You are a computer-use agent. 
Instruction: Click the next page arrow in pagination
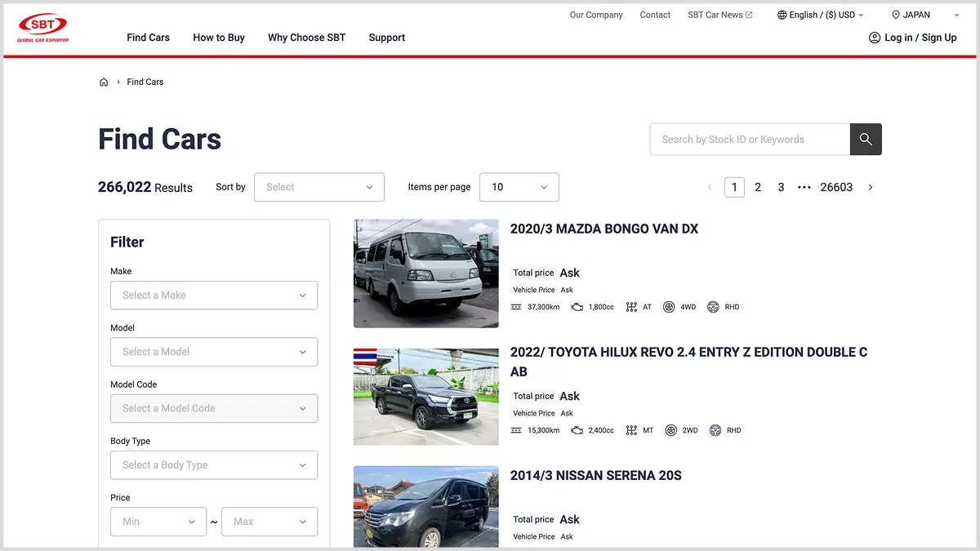(871, 188)
